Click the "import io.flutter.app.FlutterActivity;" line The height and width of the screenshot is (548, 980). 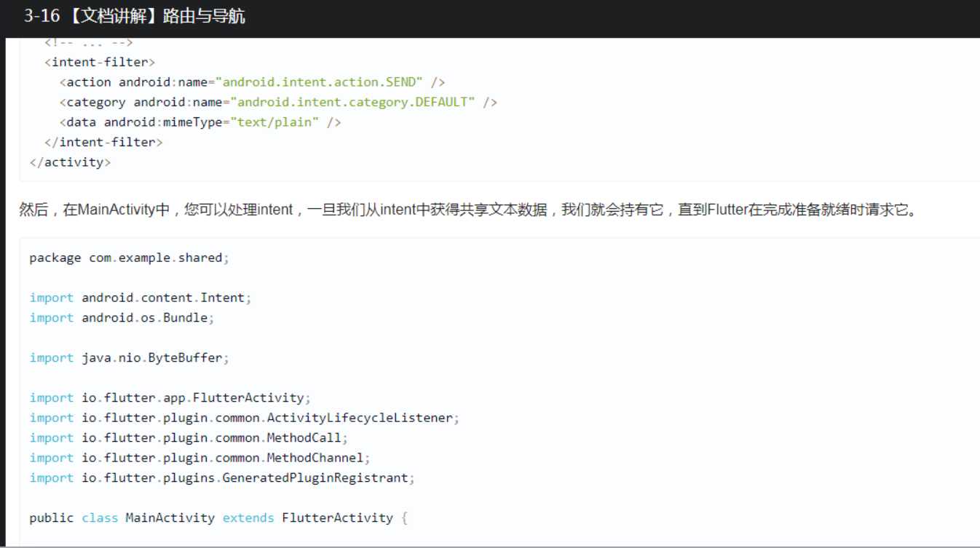(170, 398)
